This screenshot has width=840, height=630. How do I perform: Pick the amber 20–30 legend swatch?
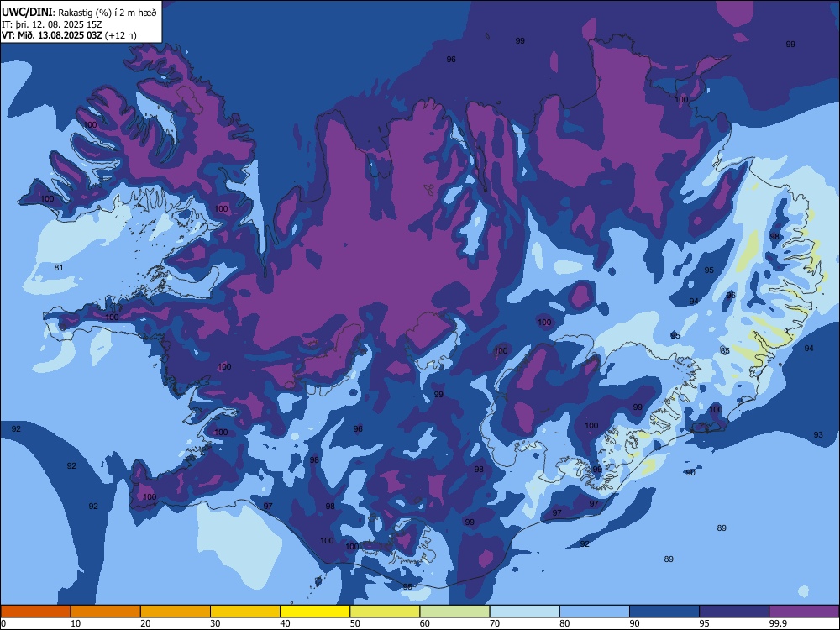tap(176, 612)
